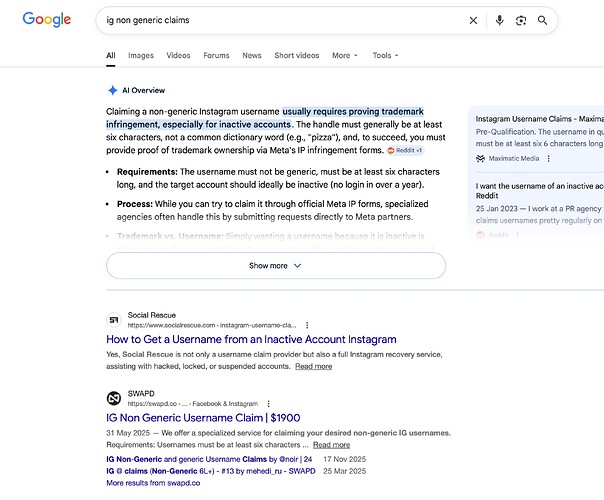Click the 'Maximatic Media' source label

514,158
